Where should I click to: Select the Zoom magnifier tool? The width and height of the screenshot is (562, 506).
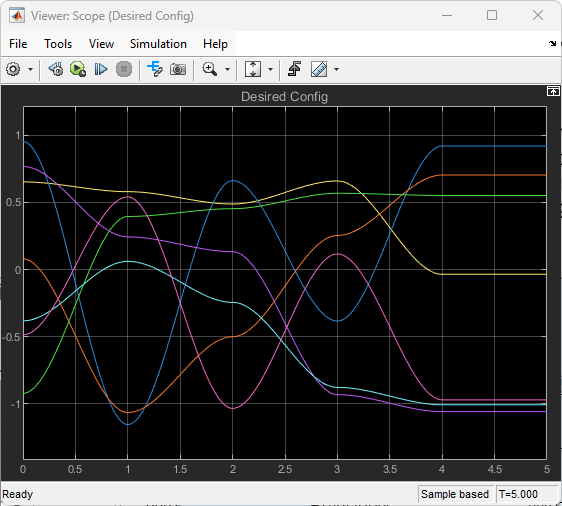[210, 69]
